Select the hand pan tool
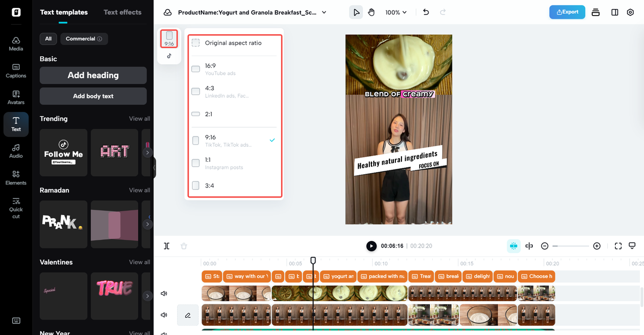The image size is (644, 335). coord(371,12)
